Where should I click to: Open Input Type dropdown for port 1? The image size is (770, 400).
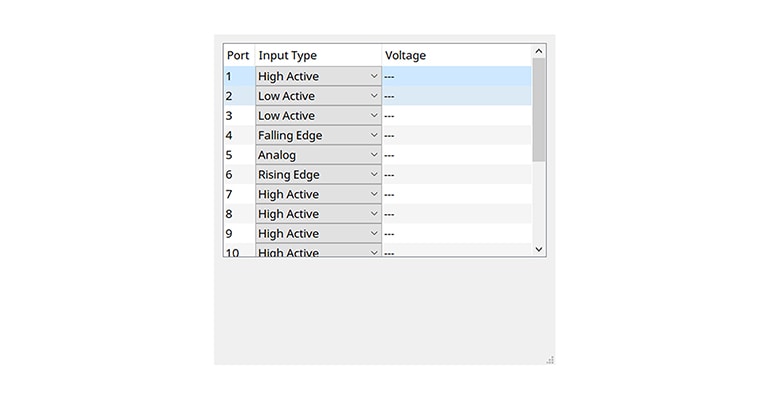point(318,76)
